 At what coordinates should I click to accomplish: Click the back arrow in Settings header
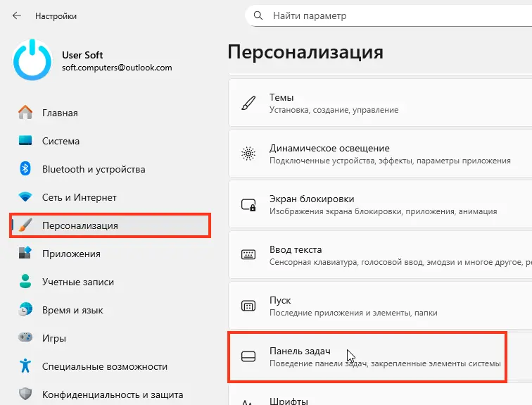[17, 15]
